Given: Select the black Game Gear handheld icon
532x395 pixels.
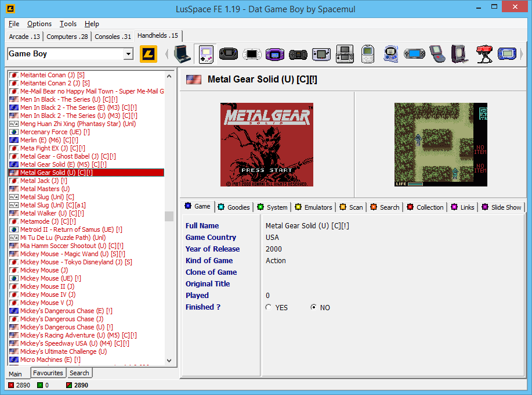Looking at the screenshot, I should 229,54.
